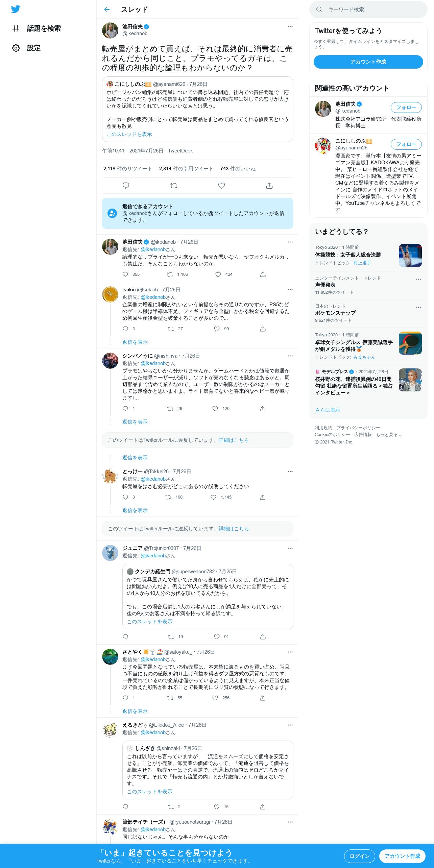The height and width of the screenshot is (868, 434).
Task: Click the アカウント作成 button in signup panel
Action: point(368,62)
